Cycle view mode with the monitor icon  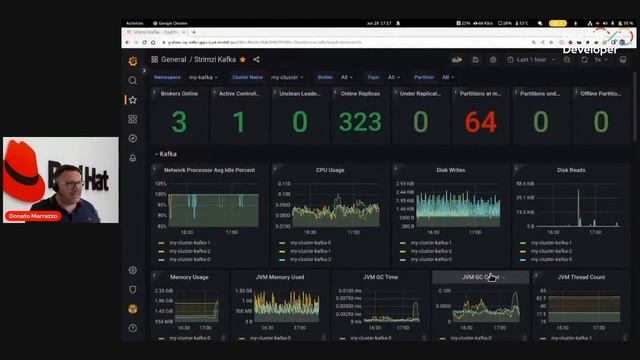point(623,60)
